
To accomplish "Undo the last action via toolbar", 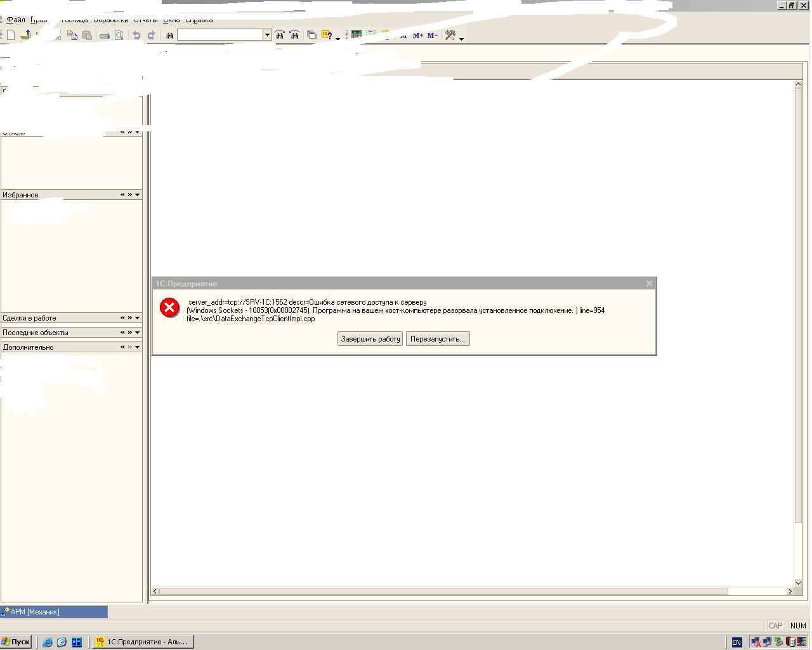I will click(136, 35).
